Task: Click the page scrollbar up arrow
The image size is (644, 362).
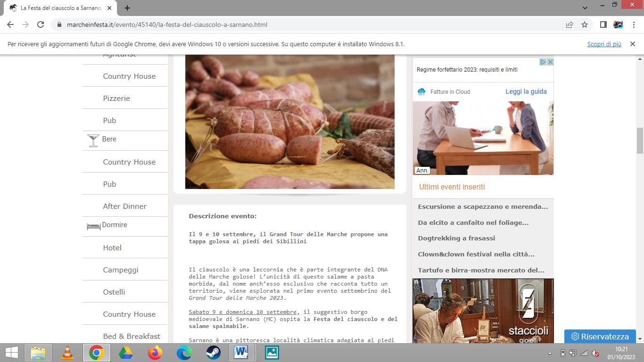Action: click(x=640, y=59)
